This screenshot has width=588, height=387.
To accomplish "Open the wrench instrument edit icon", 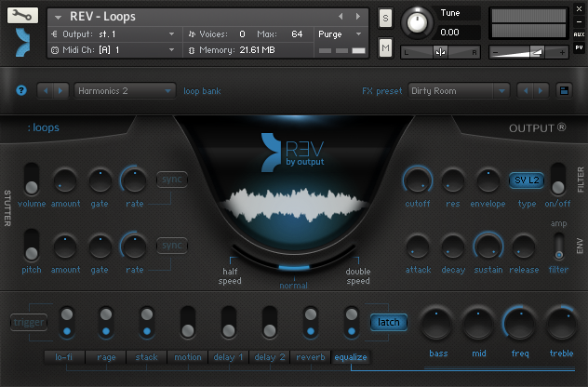I will pos(22,15).
